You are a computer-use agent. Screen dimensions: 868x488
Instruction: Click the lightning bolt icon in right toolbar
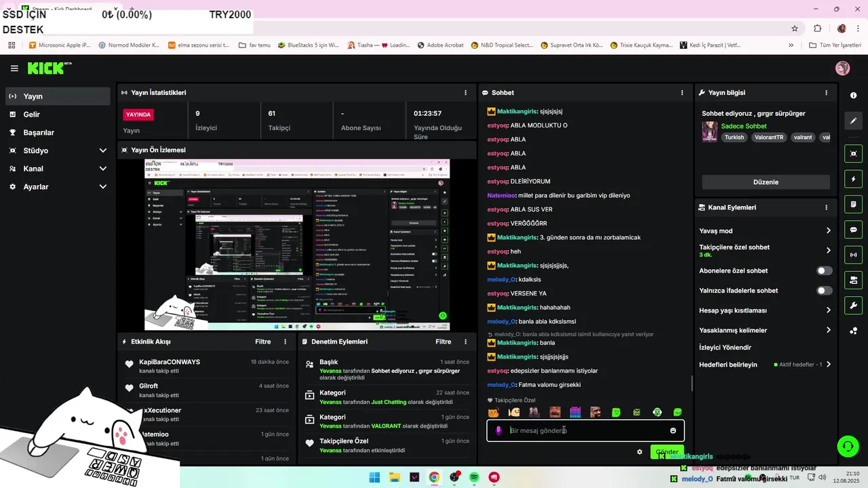(854, 179)
